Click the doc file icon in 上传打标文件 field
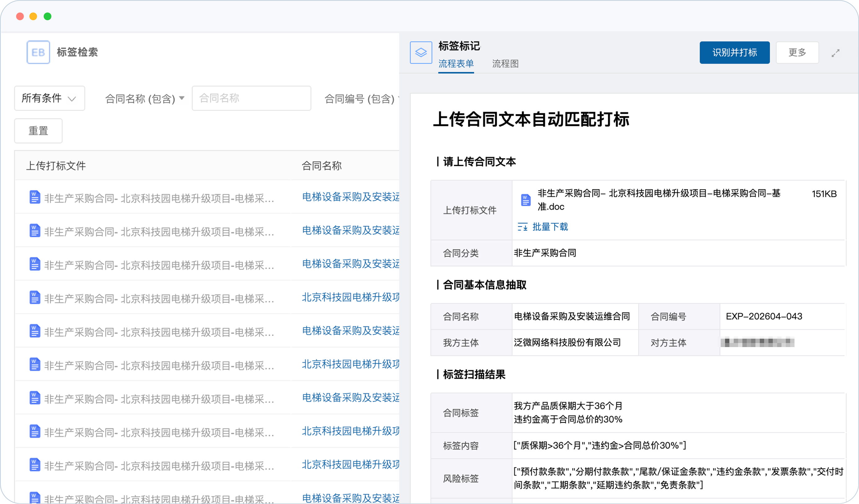The width and height of the screenshot is (859, 504). [x=526, y=200]
